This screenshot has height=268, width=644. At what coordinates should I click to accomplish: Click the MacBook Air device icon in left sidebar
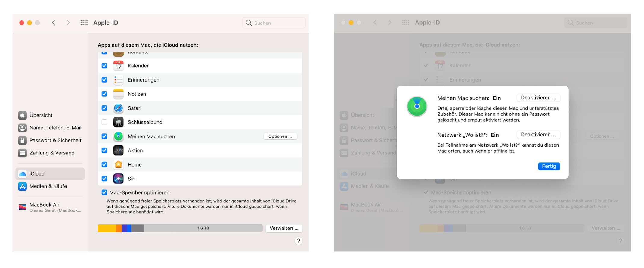(23, 207)
